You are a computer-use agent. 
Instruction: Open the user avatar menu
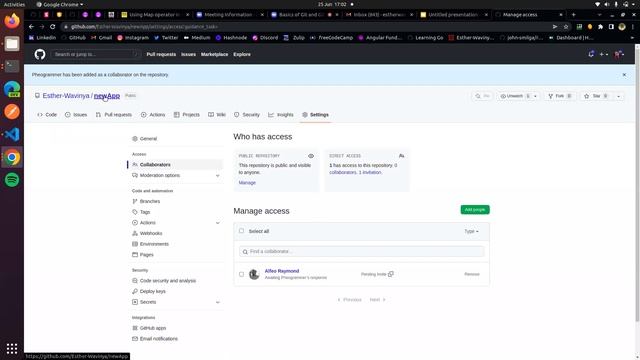point(619,54)
